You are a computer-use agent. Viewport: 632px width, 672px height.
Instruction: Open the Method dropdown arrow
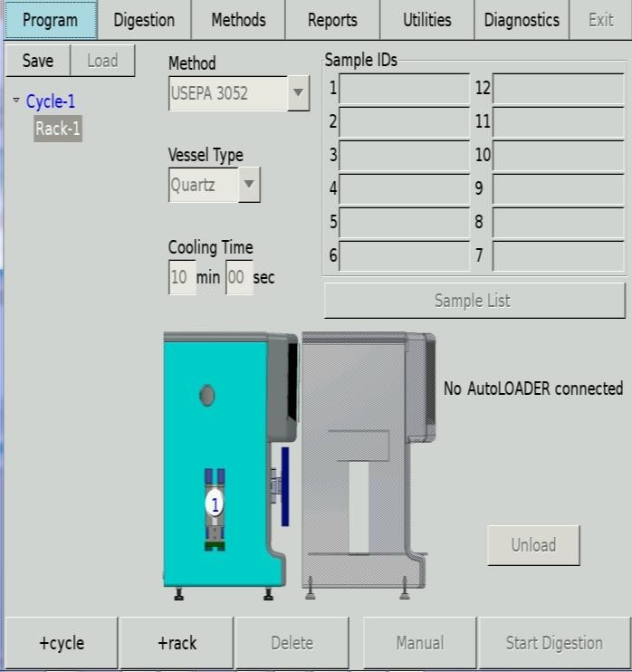pos(298,93)
